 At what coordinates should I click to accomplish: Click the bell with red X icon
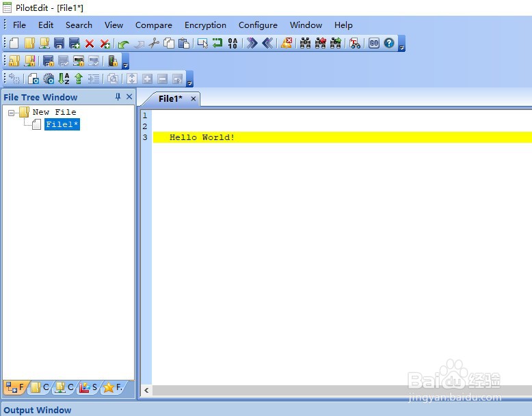pyautogui.click(x=287, y=43)
